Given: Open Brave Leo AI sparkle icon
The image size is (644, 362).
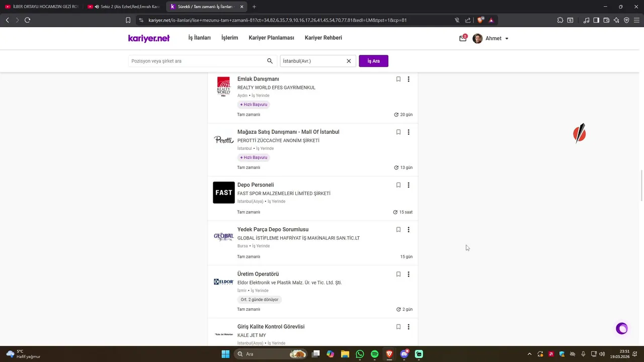Looking at the screenshot, I should point(616,20).
